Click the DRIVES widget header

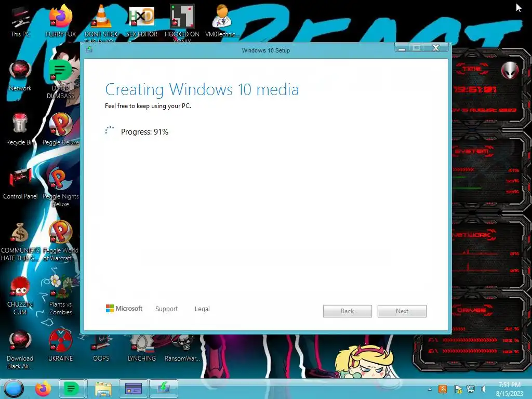click(x=472, y=310)
